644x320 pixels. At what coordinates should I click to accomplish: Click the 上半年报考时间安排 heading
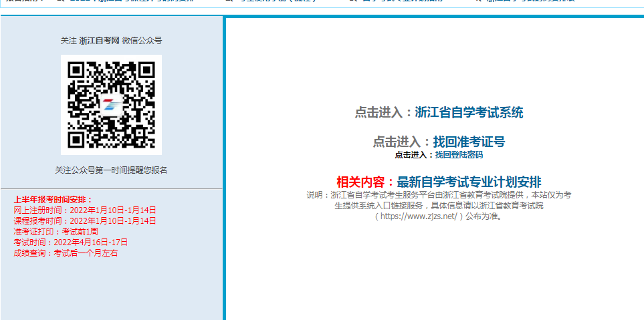(x=53, y=200)
